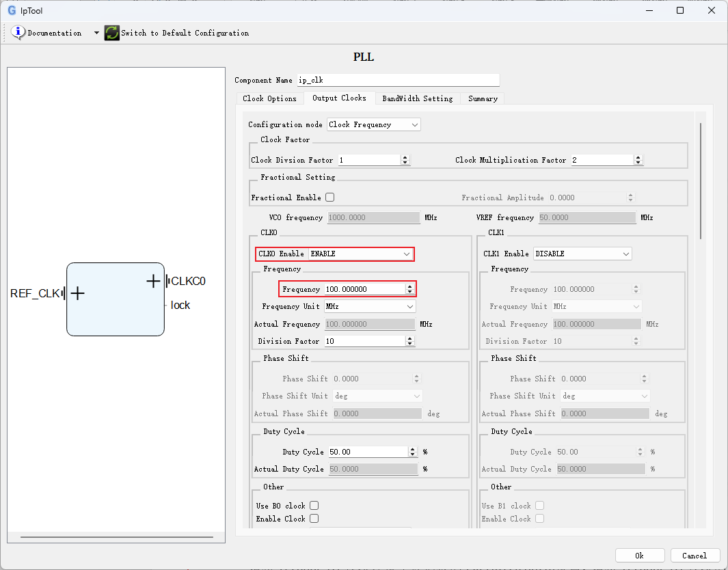Viewport: 728px width, 570px height.
Task: Toggle the Use B0 clock checkbox
Action: pos(314,506)
